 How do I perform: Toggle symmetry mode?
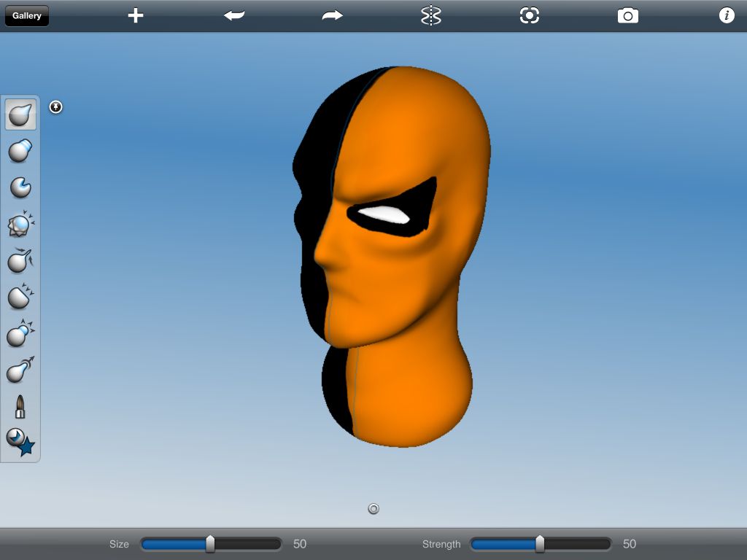click(430, 16)
